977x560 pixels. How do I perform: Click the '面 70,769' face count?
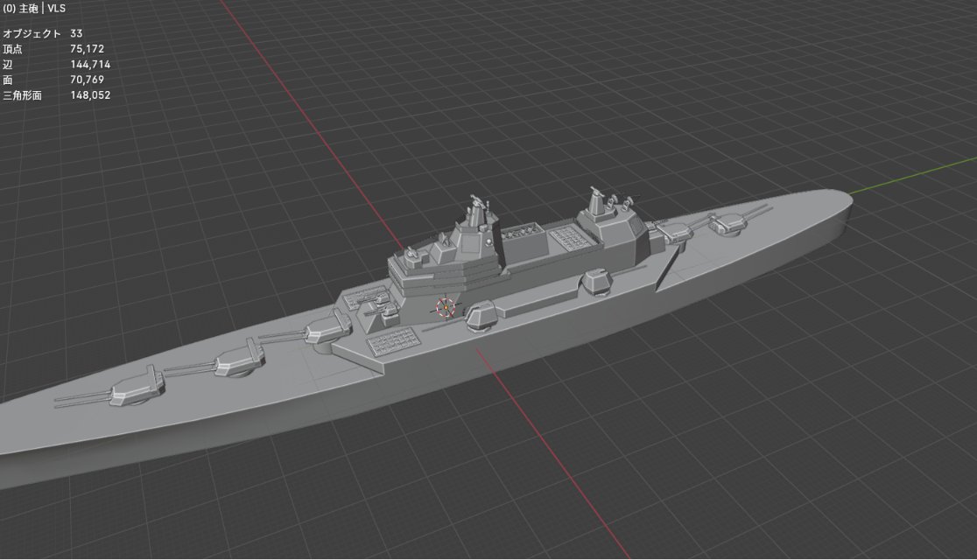coord(53,80)
